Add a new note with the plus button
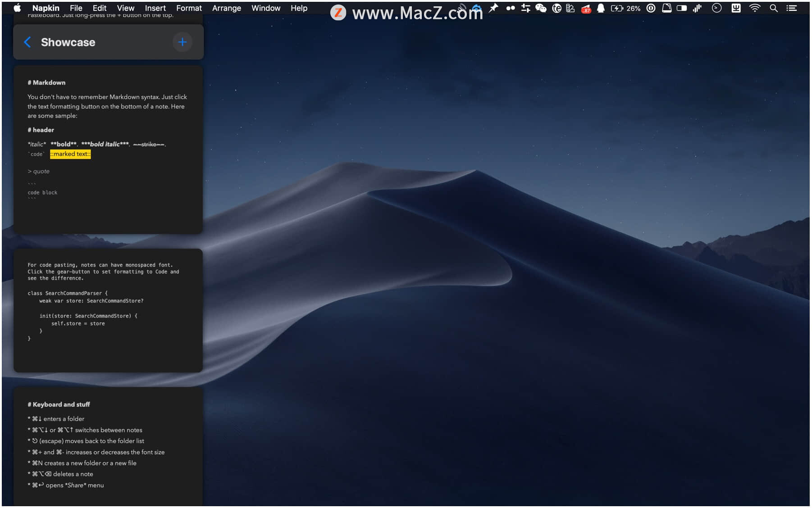The image size is (812, 508). (x=182, y=42)
